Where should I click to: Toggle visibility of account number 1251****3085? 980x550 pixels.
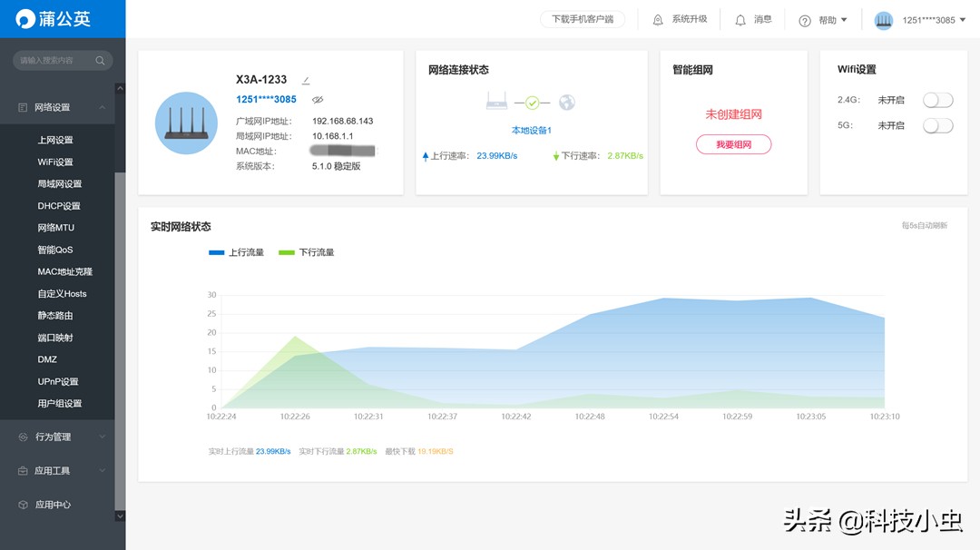tap(318, 100)
